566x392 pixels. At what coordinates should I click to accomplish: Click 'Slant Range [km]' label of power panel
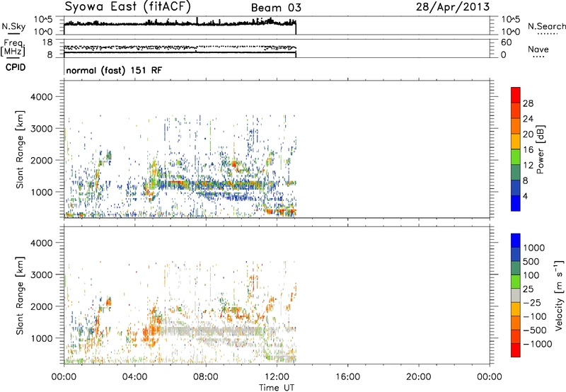pos(20,149)
